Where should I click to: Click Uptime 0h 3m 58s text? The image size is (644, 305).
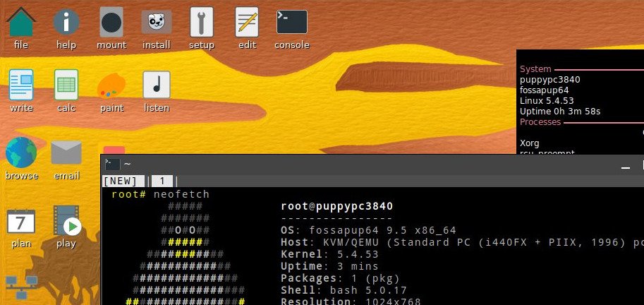point(560,112)
